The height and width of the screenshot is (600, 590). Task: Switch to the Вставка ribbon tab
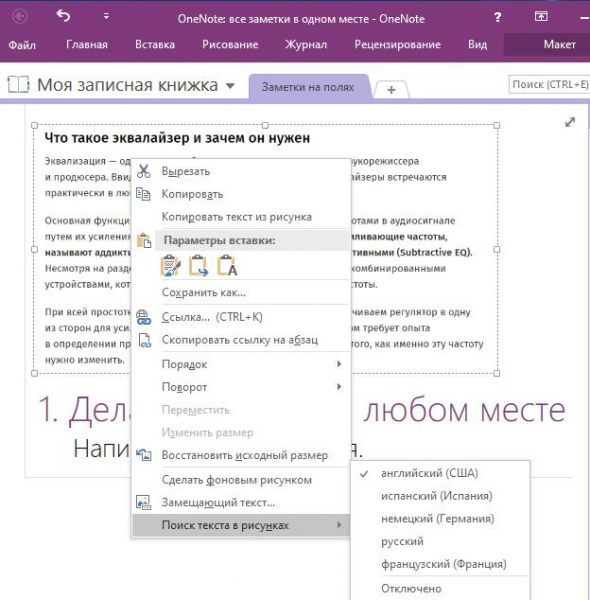tap(155, 45)
